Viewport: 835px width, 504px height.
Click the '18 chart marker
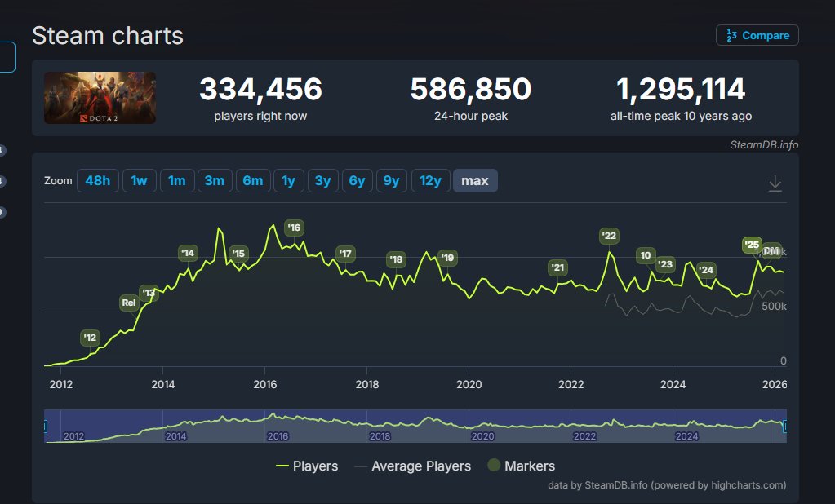pyautogui.click(x=396, y=259)
